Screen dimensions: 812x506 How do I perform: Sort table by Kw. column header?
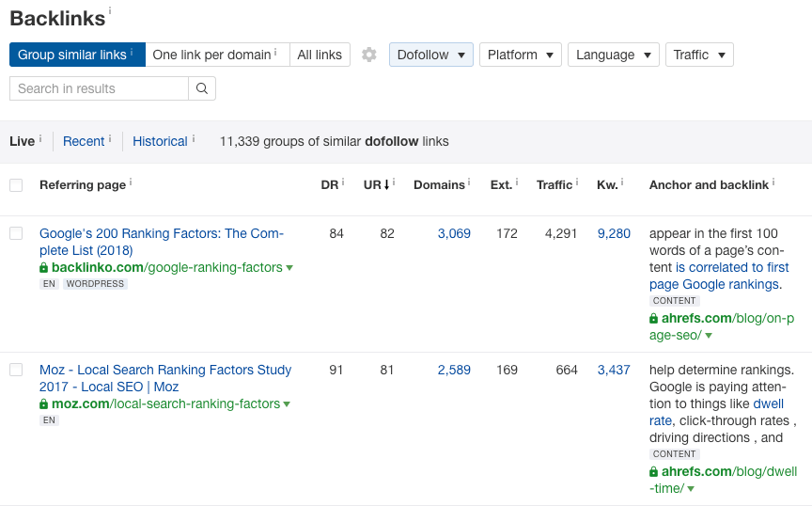[607, 185]
